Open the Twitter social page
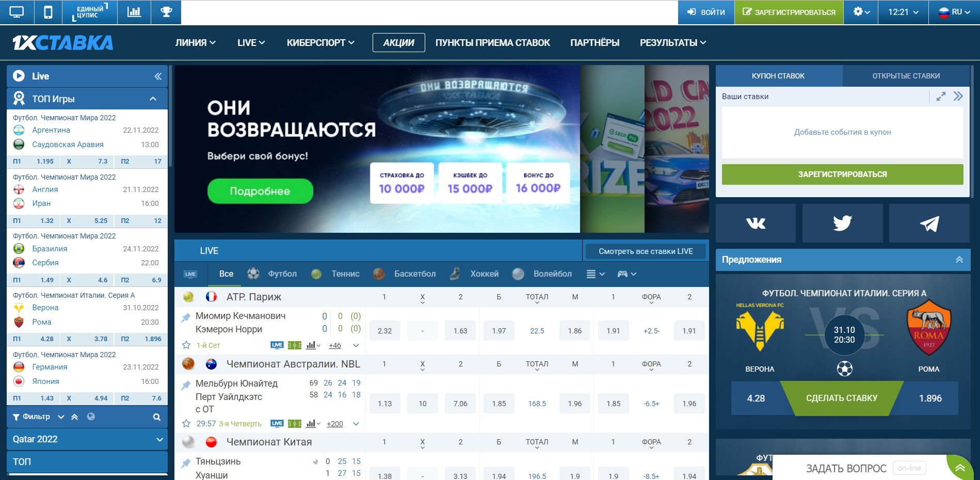980x480 pixels. (842, 223)
